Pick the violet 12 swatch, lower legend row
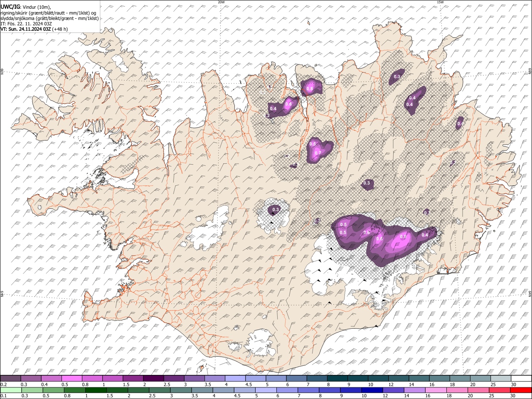The width and height of the screenshot is (532, 399). point(394,390)
